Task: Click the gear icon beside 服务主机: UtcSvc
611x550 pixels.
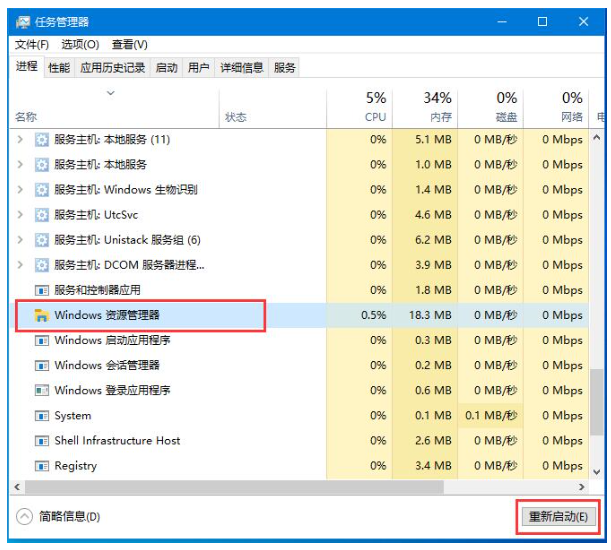Action: (x=42, y=215)
